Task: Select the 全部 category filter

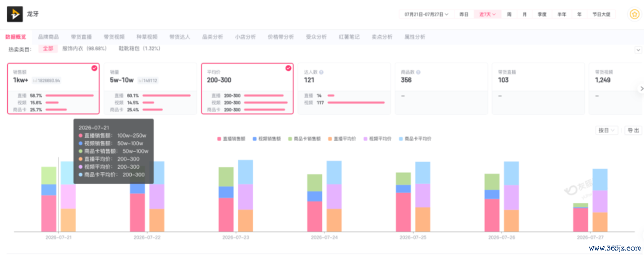Action: pos(48,48)
